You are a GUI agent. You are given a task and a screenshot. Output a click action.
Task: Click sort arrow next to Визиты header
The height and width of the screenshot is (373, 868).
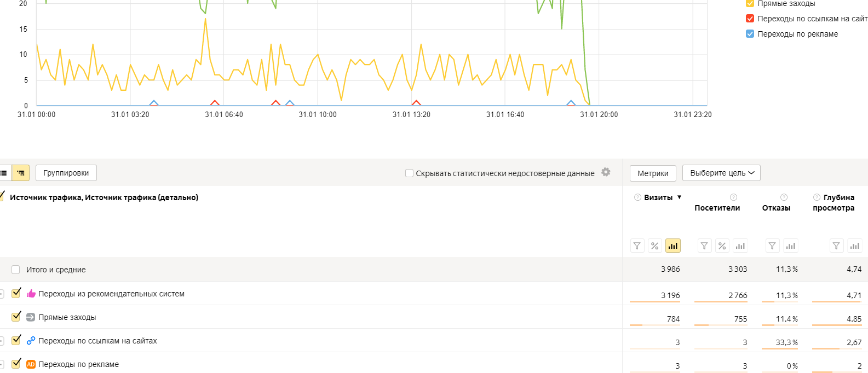[680, 197]
